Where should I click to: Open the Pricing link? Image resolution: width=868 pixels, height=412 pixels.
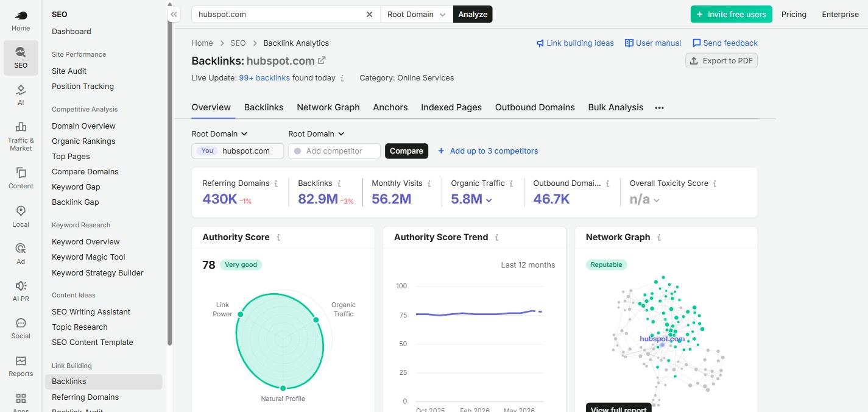tap(794, 14)
